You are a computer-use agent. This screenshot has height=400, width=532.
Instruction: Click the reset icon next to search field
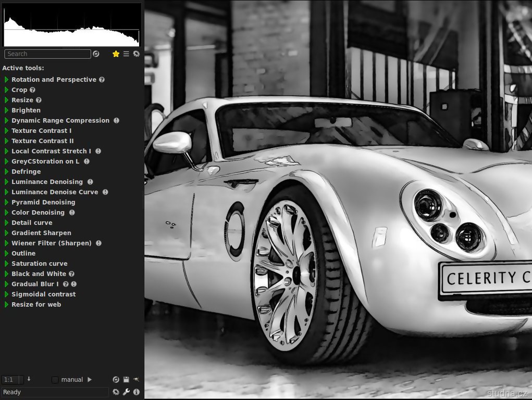click(96, 54)
